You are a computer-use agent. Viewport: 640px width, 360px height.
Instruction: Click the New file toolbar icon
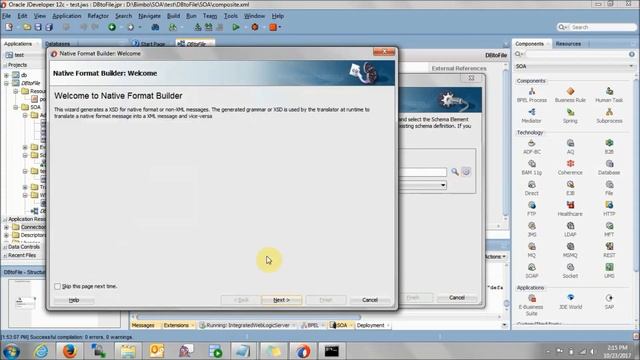coord(9,27)
